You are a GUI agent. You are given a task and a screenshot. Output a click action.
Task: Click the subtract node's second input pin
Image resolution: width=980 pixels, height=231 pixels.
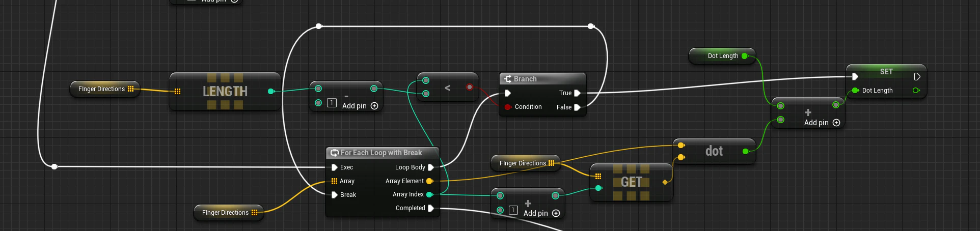pyautogui.click(x=318, y=103)
